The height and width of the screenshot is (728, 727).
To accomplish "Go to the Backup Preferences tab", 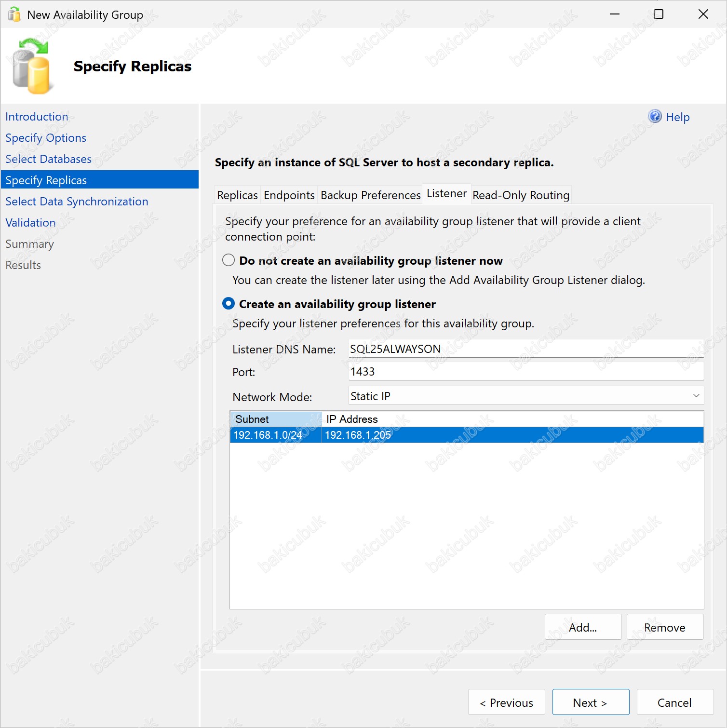I will tap(370, 195).
